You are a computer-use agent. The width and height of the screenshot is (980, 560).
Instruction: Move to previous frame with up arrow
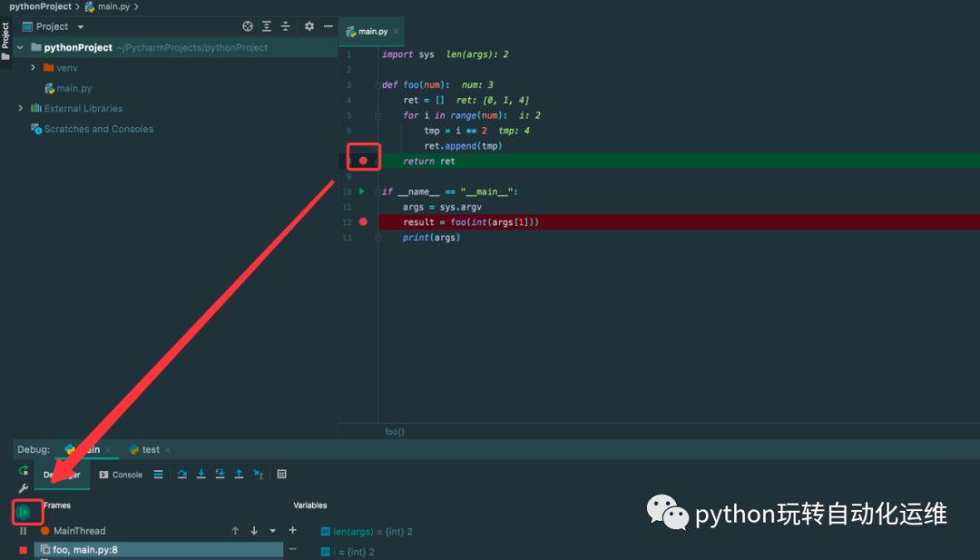click(x=235, y=531)
